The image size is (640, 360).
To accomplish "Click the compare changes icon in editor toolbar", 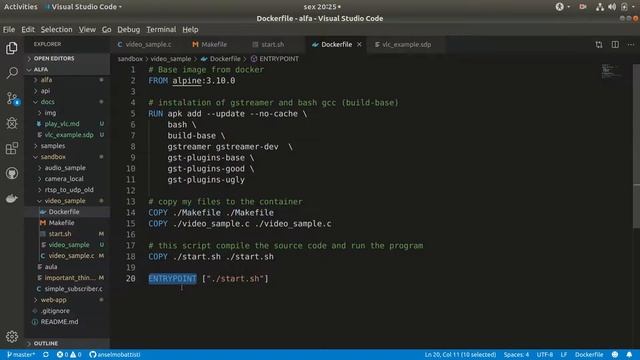I will click(598, 44).
